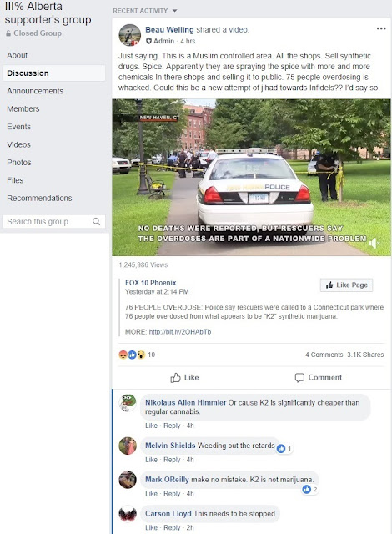Play the shared New Haven police video

[x=252, y=178]
